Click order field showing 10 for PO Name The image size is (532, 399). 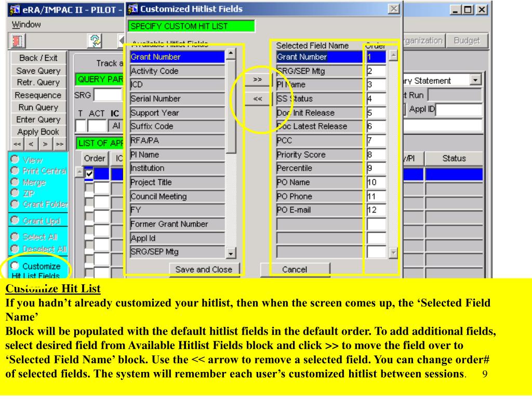point(376,182)
